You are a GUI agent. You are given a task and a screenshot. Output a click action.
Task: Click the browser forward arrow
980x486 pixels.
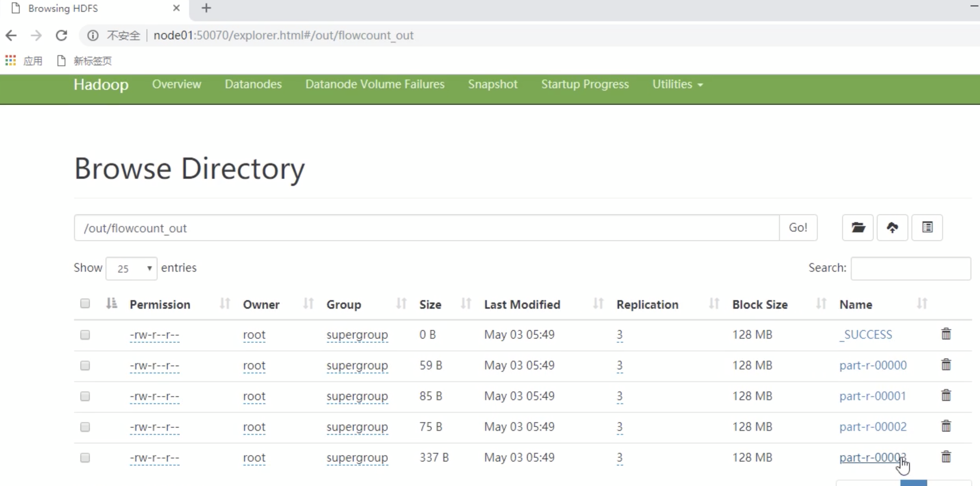coord(36,35)
